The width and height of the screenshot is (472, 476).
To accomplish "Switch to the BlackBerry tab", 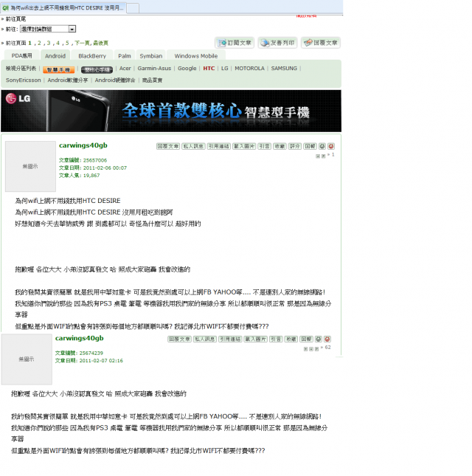I will click(x=92, y=56).
